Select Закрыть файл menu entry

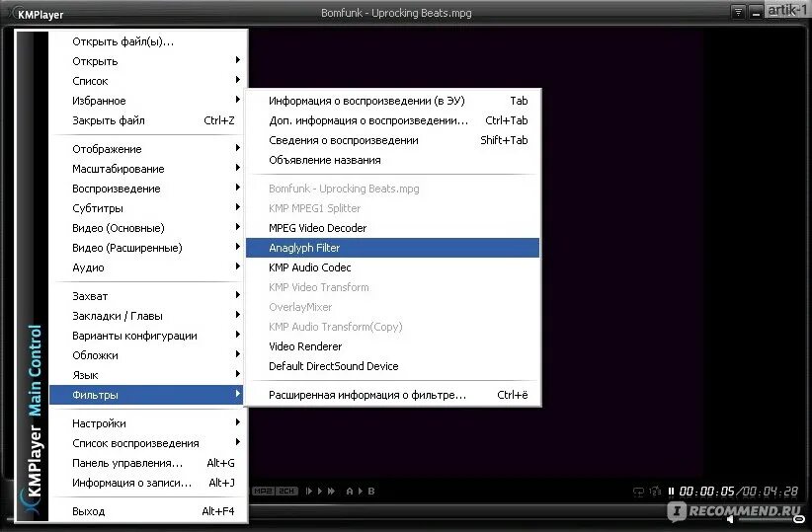(x=148, y=120)
